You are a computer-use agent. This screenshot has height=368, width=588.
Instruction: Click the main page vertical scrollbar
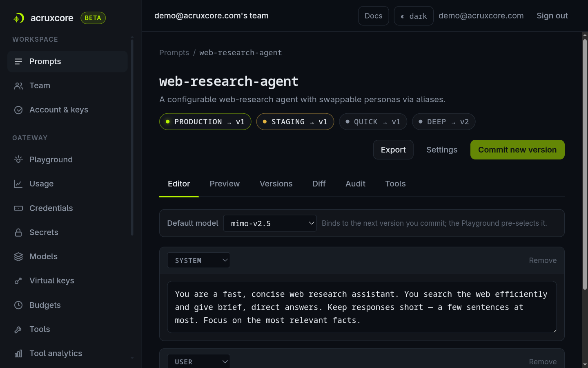click(585, 164)
